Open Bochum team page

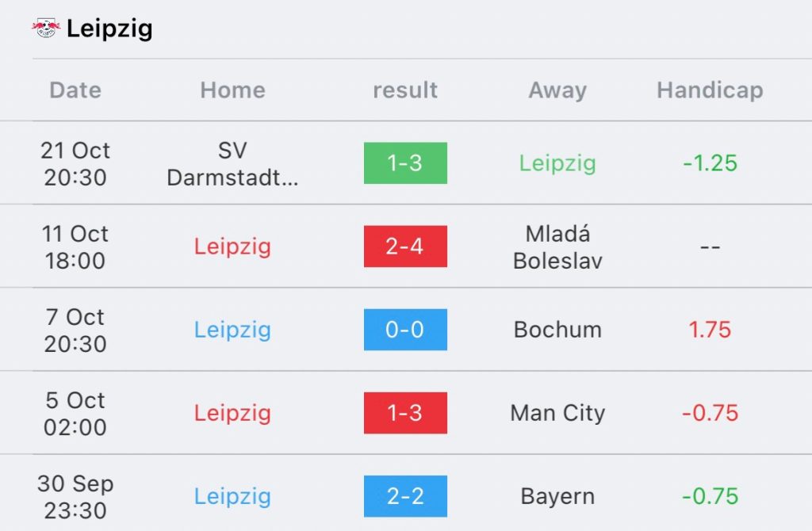pos(557,330)
